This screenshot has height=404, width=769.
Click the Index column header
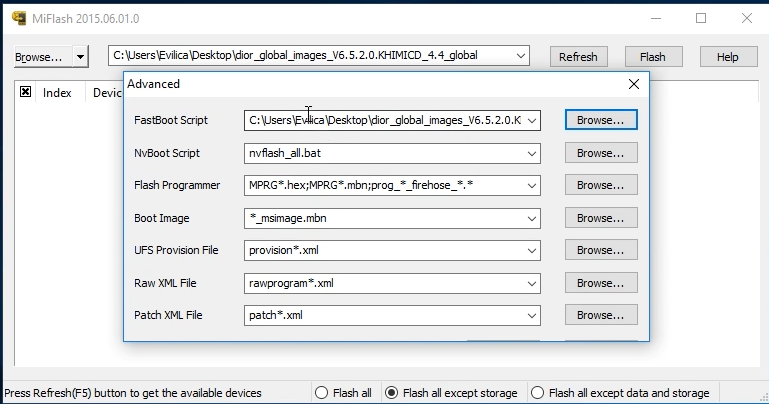57,93
